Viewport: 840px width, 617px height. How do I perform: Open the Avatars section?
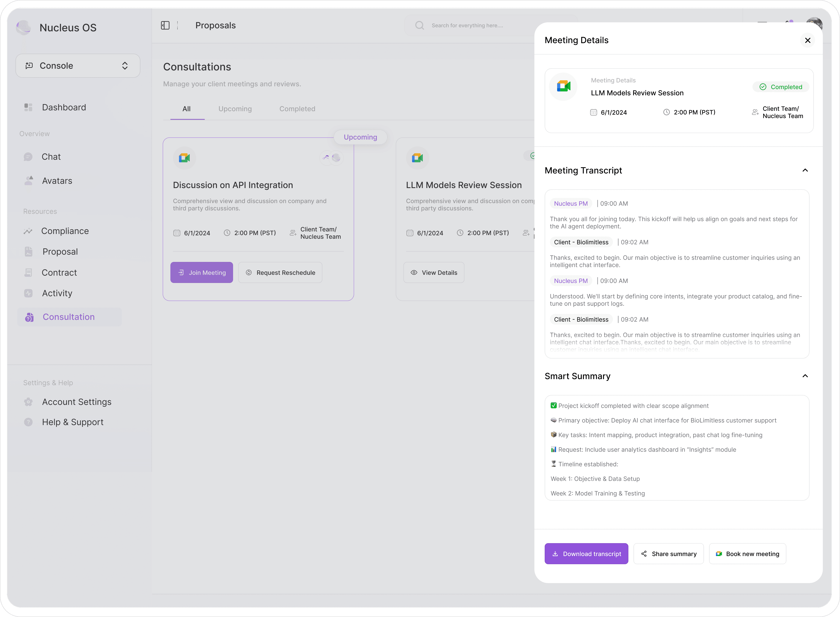[x=57, y=181]
